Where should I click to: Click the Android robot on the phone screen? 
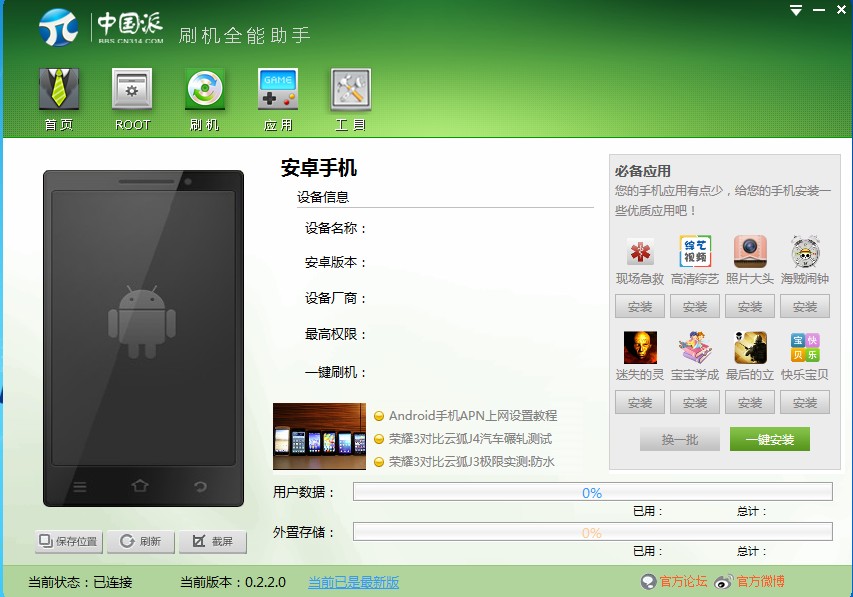[x=141, y=322]
